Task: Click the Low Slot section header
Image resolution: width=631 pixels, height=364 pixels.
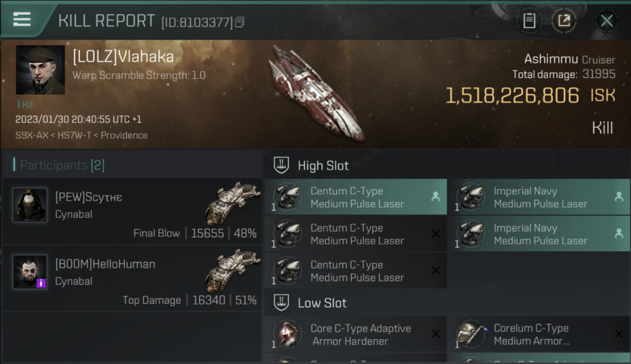Action: click(x=322, y=303)
